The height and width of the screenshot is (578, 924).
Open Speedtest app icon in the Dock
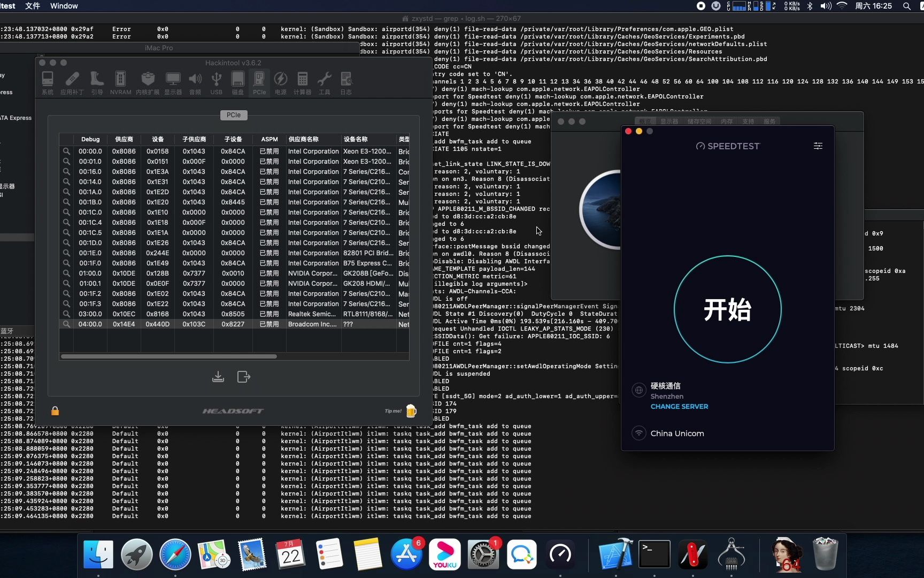(560, 554)
